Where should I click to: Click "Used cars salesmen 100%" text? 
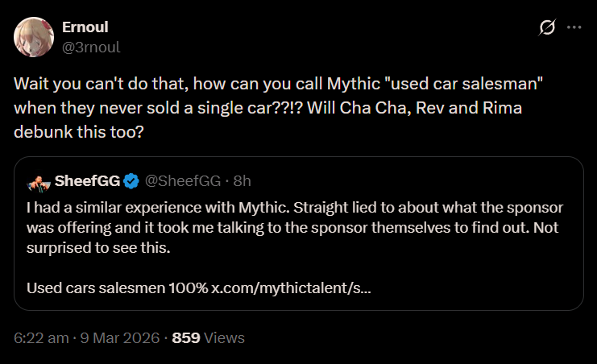[x=117, y=287]
